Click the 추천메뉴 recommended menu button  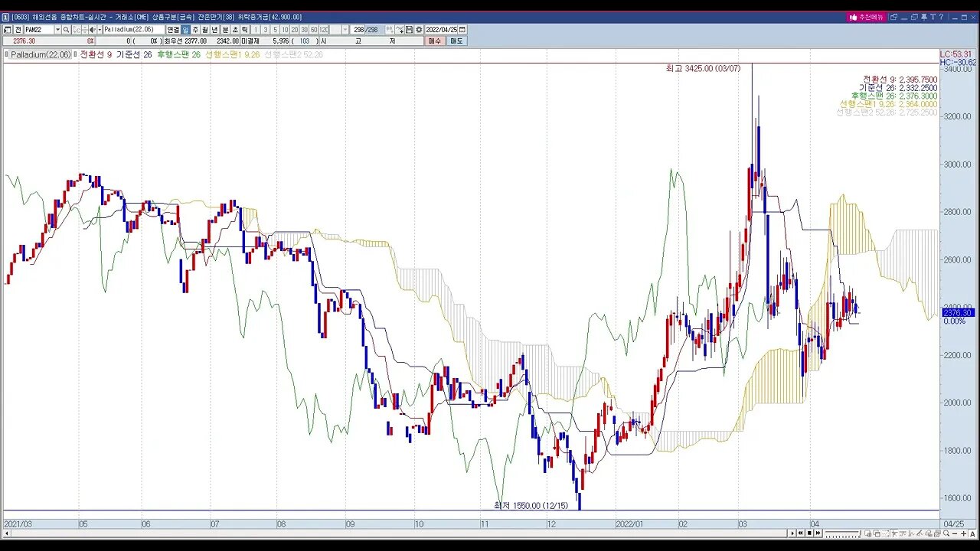point(867,17)
